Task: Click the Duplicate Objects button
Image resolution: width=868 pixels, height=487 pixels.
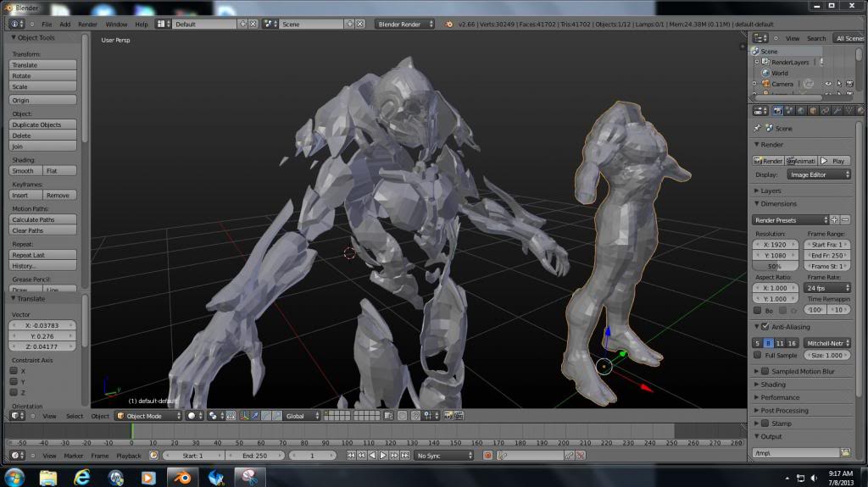Action: point(42,125)
